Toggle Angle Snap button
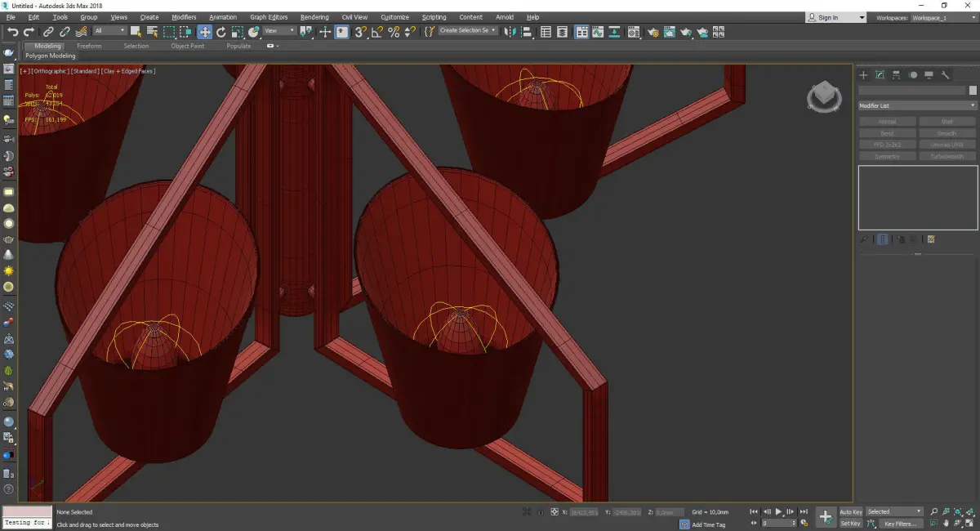Screen dimensions: 980x531 click(x=376, y=32)
